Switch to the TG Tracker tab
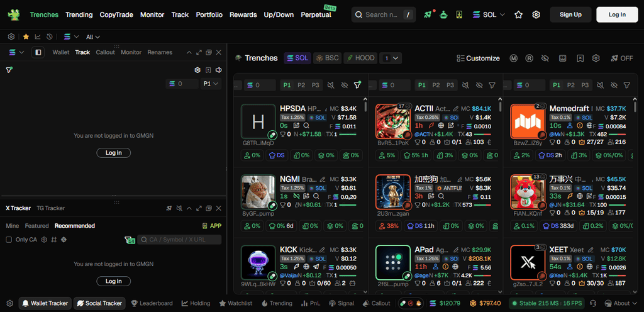 coord(50,208)
